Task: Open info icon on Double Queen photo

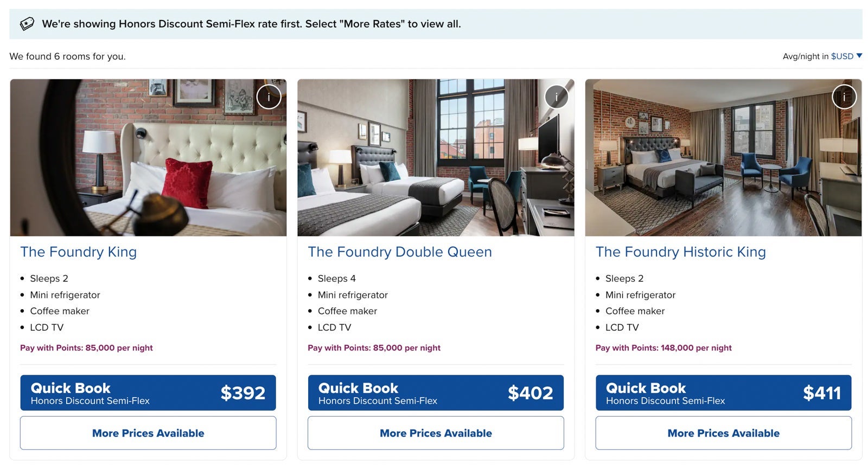Action: pyautogui.click(x=556, y=97)
